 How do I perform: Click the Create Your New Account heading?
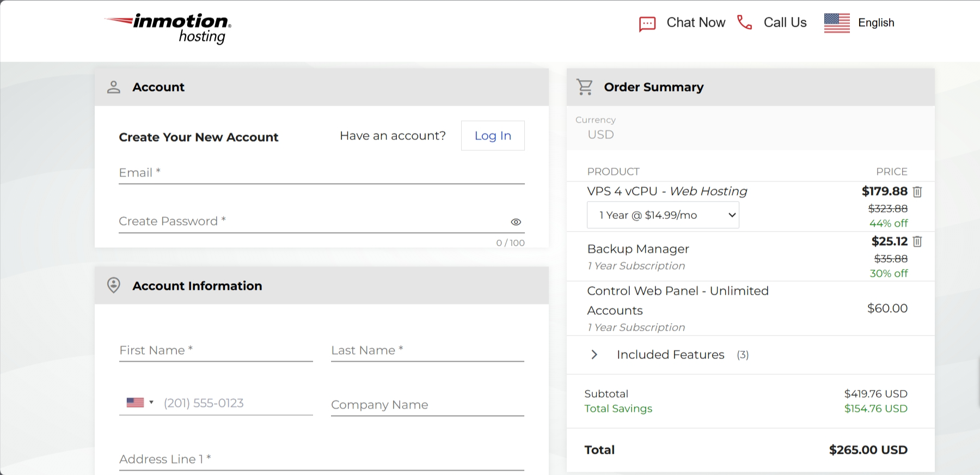[x=199, y=137]
